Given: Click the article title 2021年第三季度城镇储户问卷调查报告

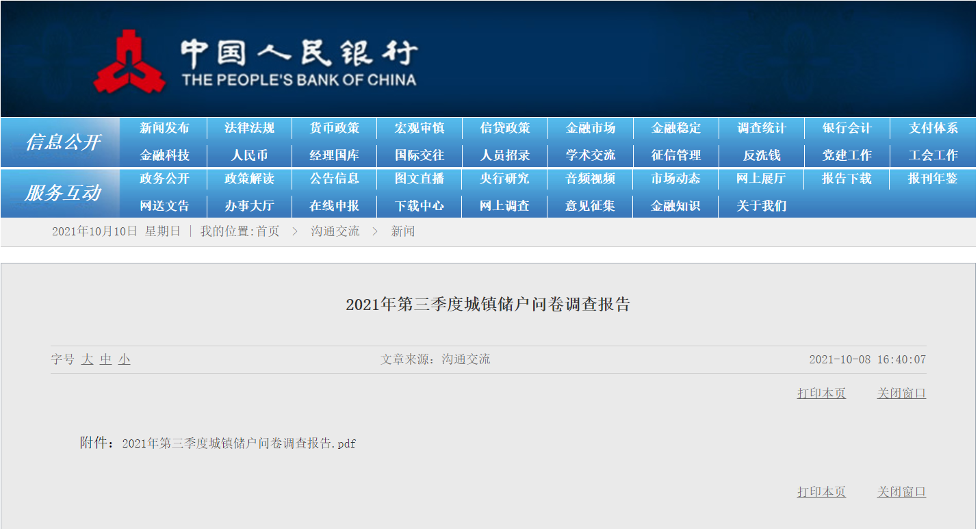Looking at the screenshot, I should [x=488, y=305].
